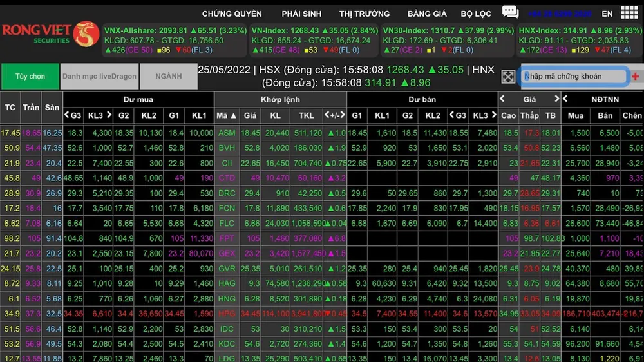The width and height of the screenshot is (644, 362).
Task: Click left arrow of NĐTNN column header
Action: pos(565,99)
